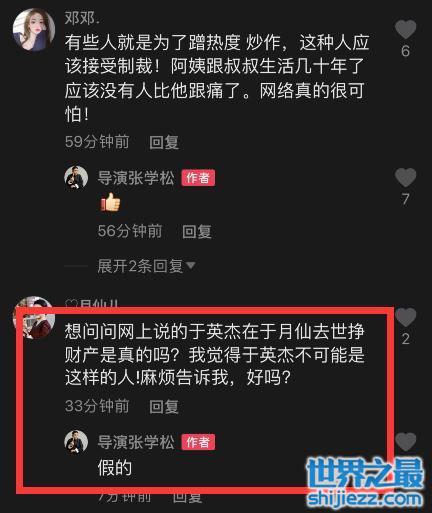This screenshot has width=432, height=513.
Task: Click the 假的 reply text
Action: point(115,468)
